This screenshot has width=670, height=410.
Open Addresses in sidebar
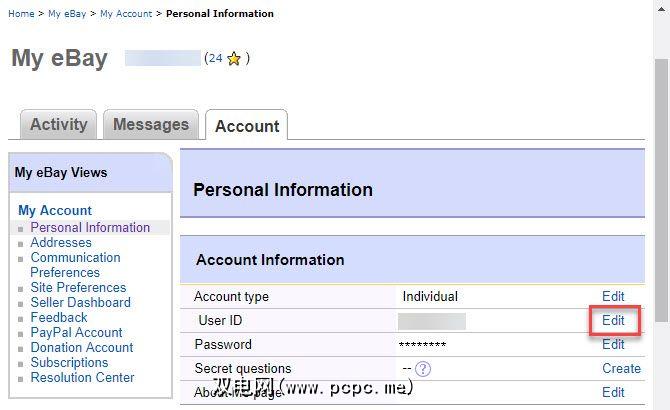pyautogui.click(x=61, y=242)
